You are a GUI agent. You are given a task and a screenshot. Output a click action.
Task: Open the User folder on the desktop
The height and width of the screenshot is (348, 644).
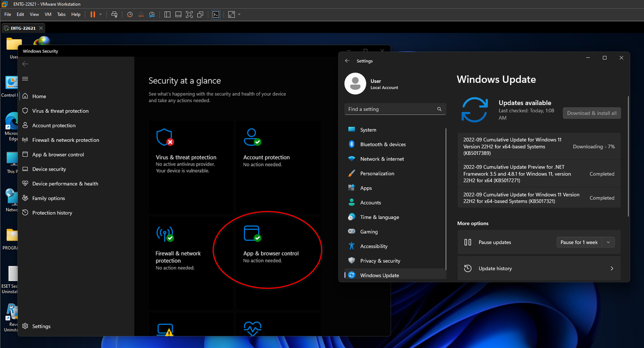coord(14,49)
